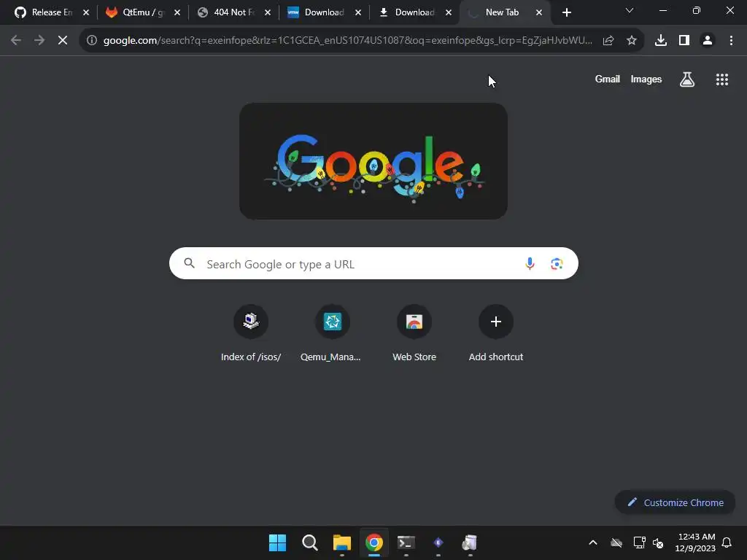This screenshot has height=560, width=747.
Task: Go back to previous page
Action: click(16, 41)
